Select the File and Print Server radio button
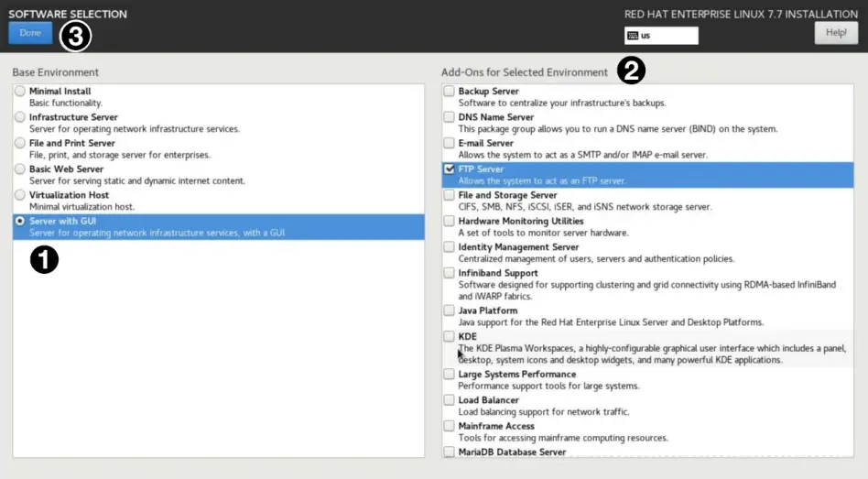Screen dimensions: 868x479 [20, 143]
